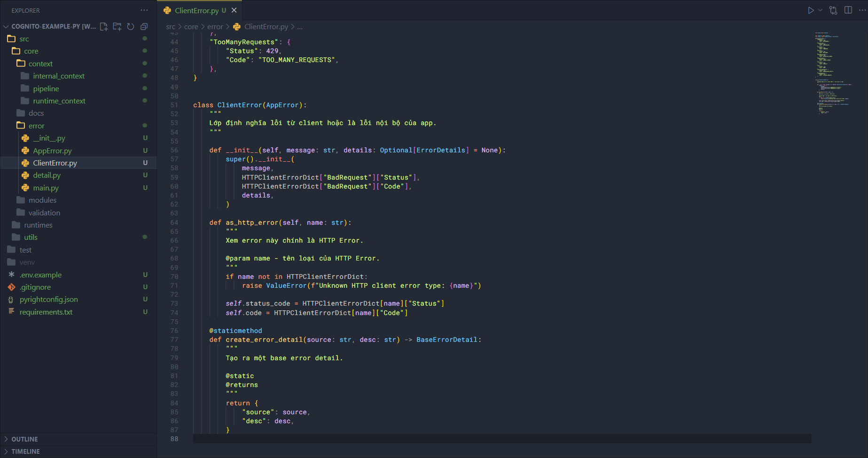Expand the TIMELINE section
Screen dimensions: 868x458
click(x=25, y=451)
